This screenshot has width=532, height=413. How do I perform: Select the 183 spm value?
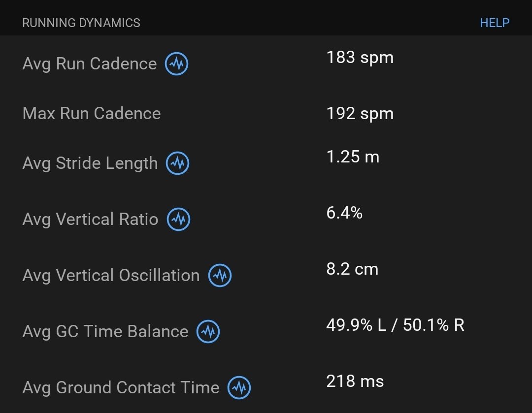pyautogui.click(x=360, y=58)
